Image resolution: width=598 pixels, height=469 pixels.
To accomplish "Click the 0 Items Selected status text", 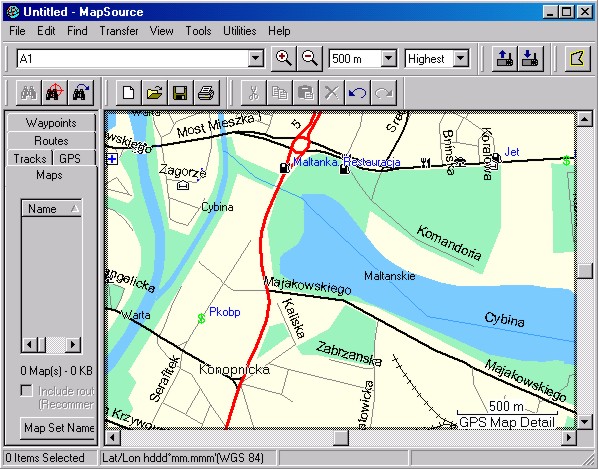I will [45, 458].
